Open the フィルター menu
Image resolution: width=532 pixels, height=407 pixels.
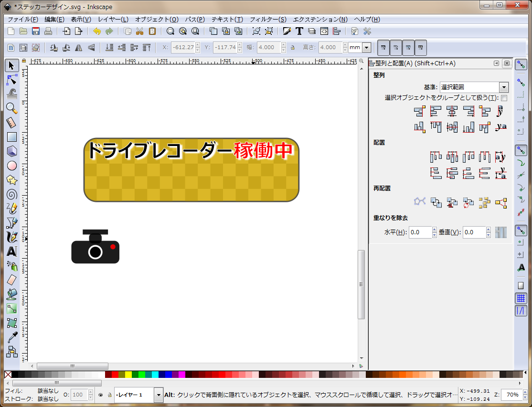pyautogui.click(x=268, y=20)
